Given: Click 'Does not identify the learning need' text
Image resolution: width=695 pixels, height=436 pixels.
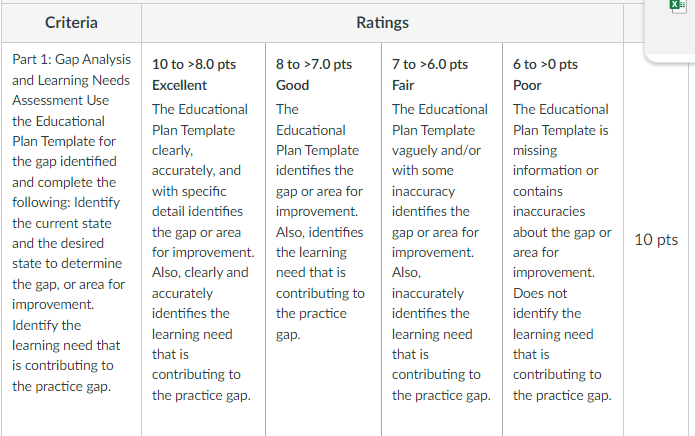Looking at the screenshot, I should 553,313.
